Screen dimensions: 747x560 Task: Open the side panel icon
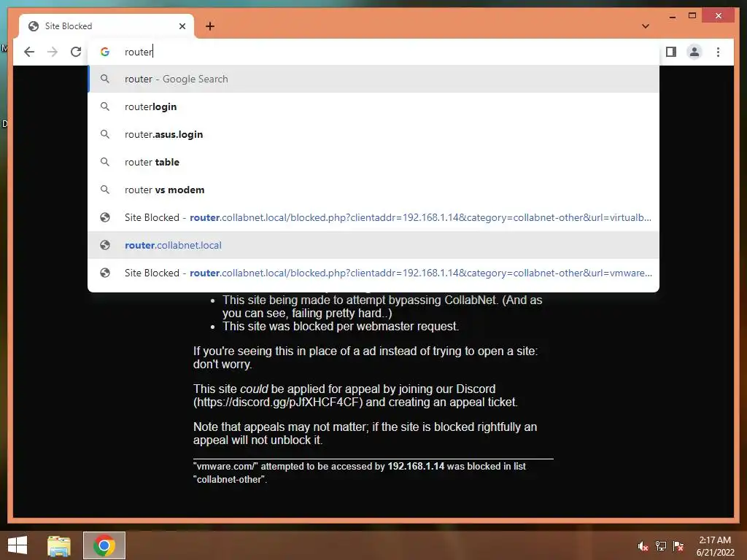point(671,52)
